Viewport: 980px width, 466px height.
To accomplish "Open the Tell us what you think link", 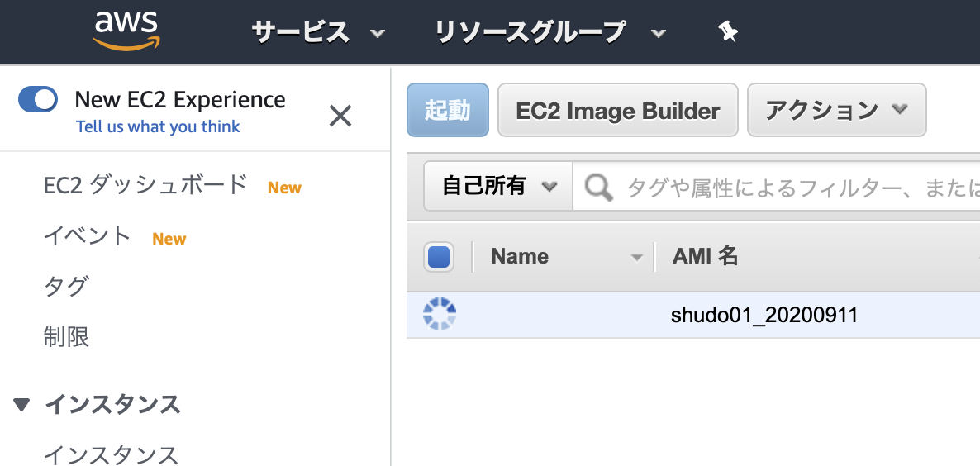I will (x=158, y=126).
